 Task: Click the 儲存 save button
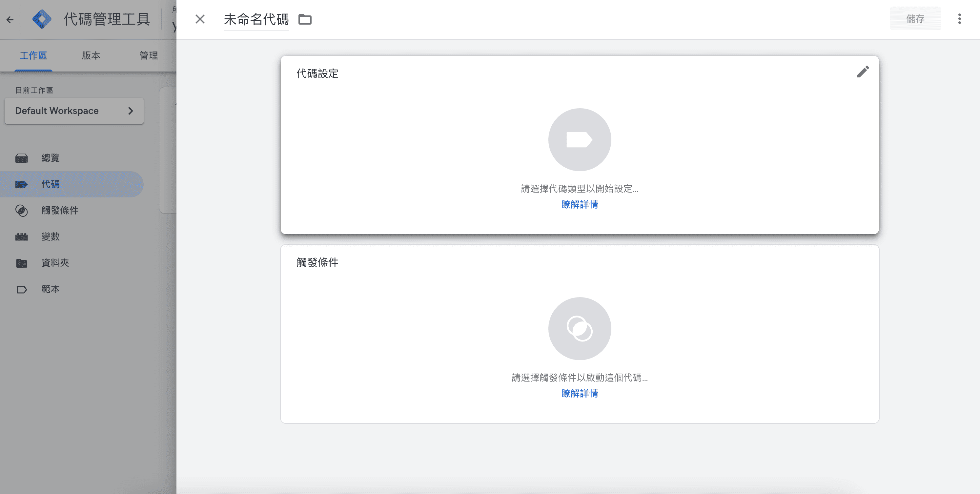pos(915,19)
